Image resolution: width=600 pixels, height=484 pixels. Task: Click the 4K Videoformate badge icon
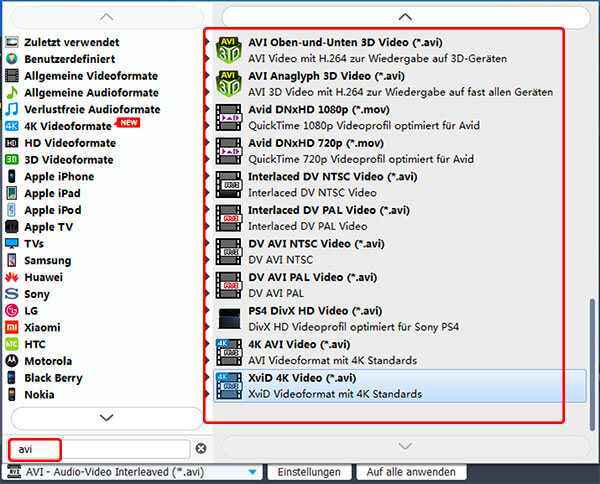[12, 126]
